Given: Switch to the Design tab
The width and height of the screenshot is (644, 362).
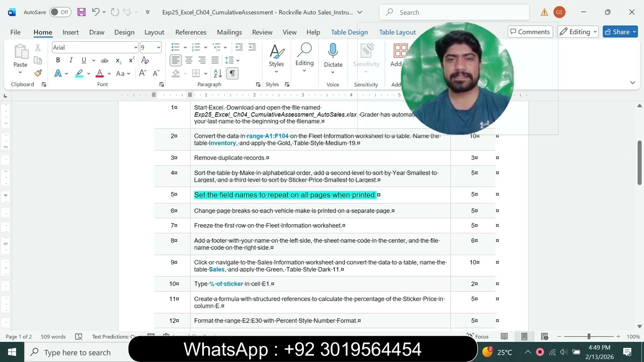Looking at the screenshot, I should pyautogui.click(x=124, y=32).
